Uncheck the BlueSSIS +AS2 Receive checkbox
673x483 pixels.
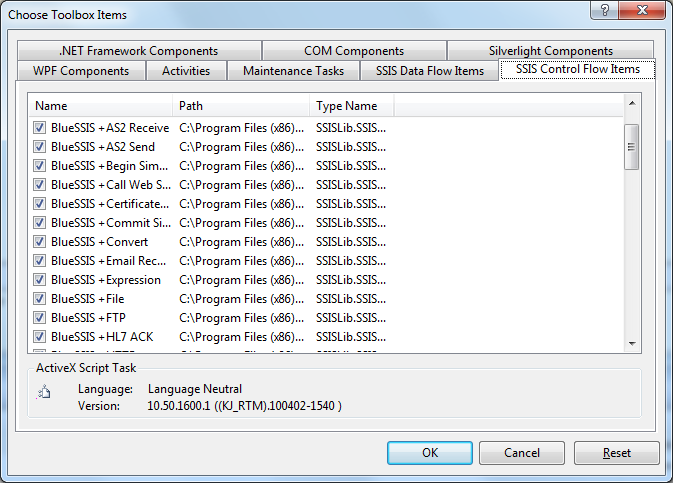point(39,128)
